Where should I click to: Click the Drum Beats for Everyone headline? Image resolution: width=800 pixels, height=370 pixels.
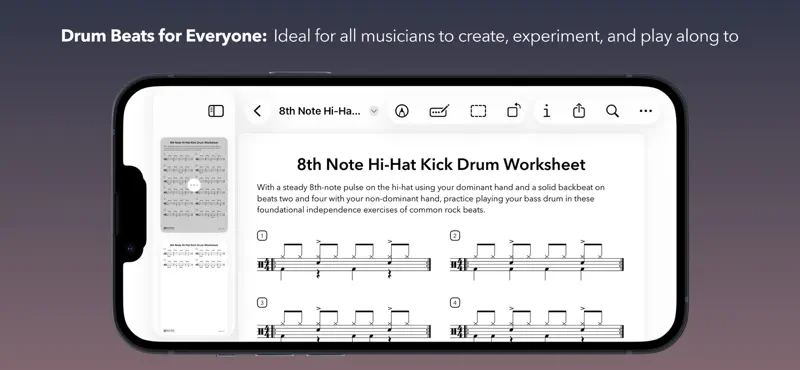point(164,36)
